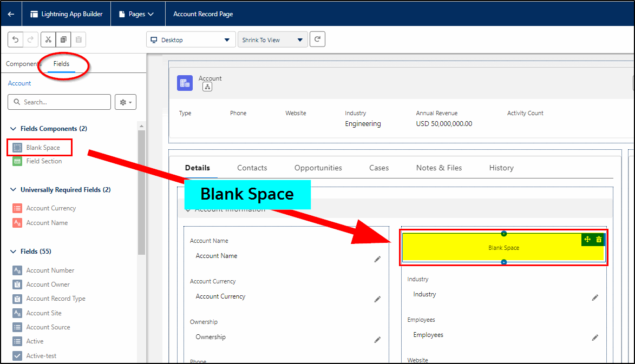Open the Cases tab

coord(379,168)
